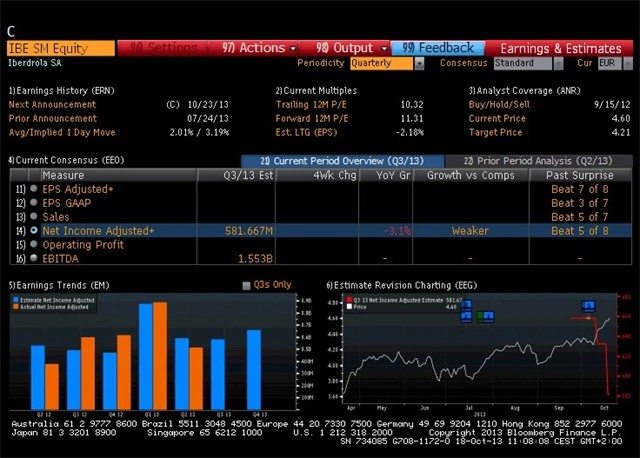The height and width of the screenshot is (458, 640).
Task: Open the EUR currency dropdown
Action: pos(609,63)
